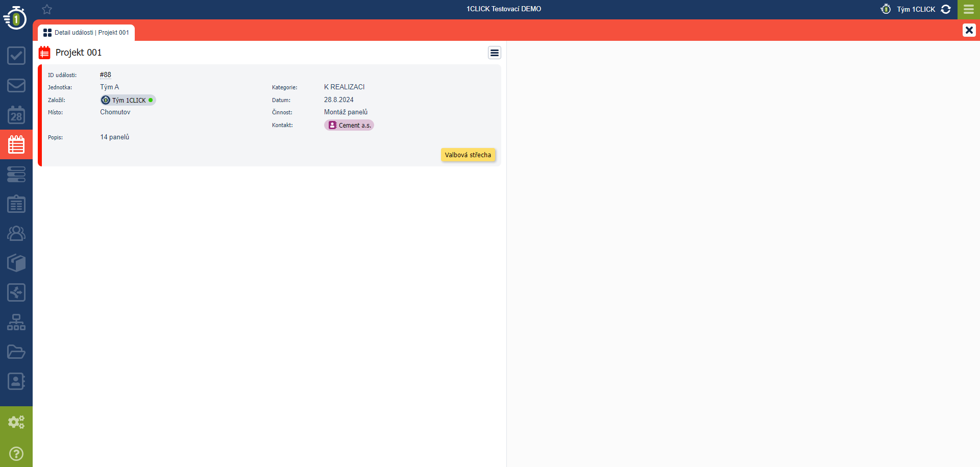Open the event options menu for Projekt 001

pos(495,53)
